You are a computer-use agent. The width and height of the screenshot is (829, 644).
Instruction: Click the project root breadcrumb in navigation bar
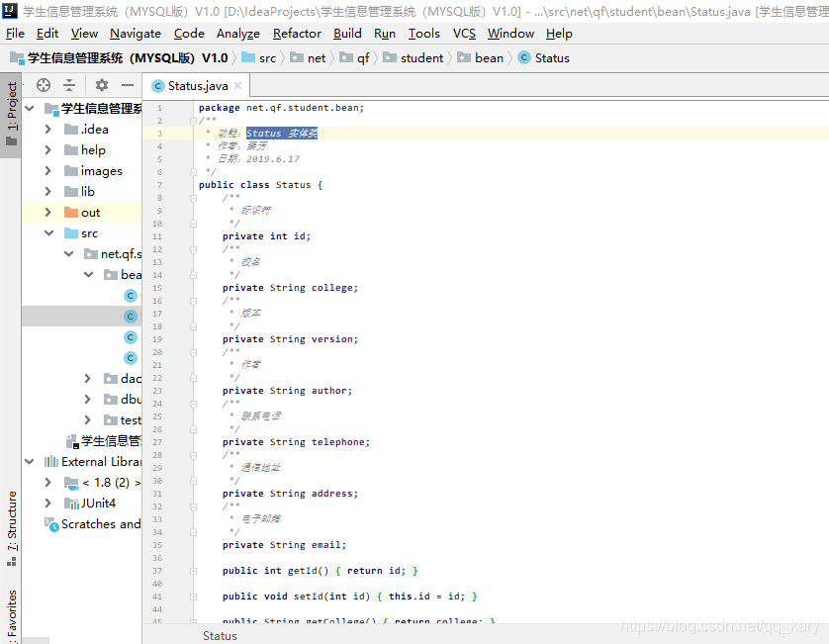pos(120,58)
